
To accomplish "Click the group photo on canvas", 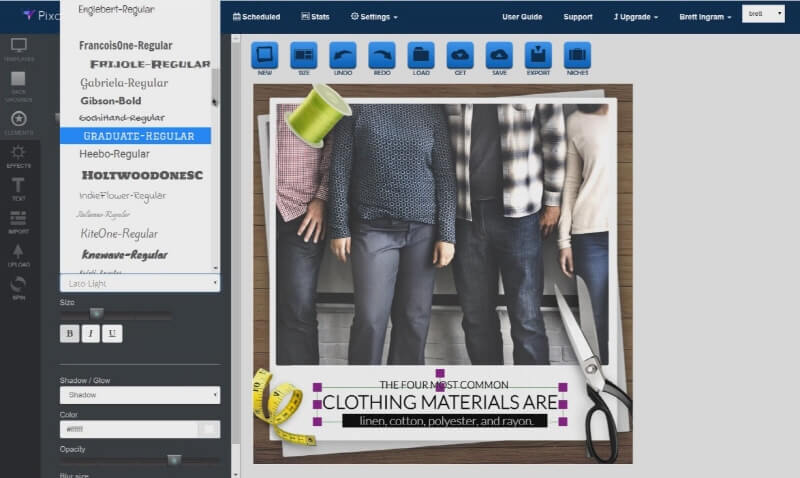I will 442,234.
